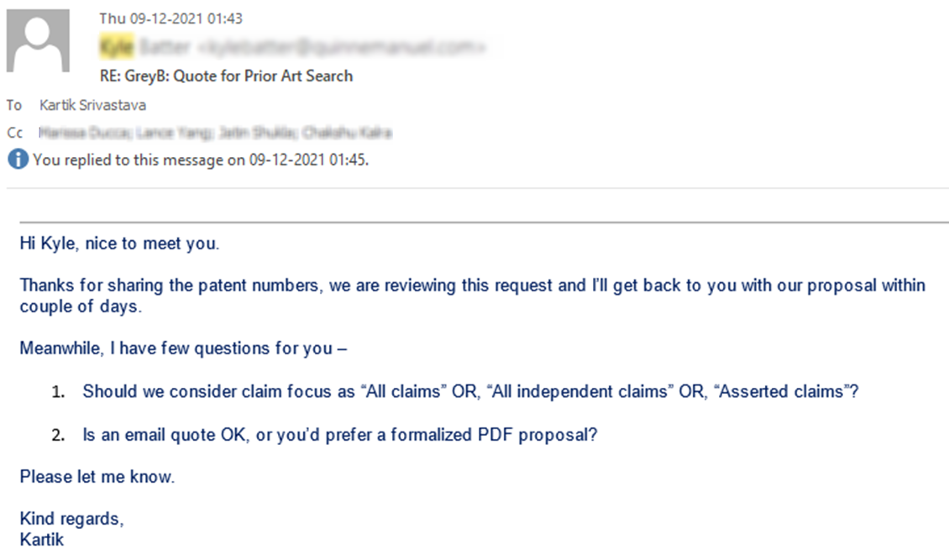
Task: Click the 'Meanwhile, I have few questions' line
Action: click(x=183, y=348)
